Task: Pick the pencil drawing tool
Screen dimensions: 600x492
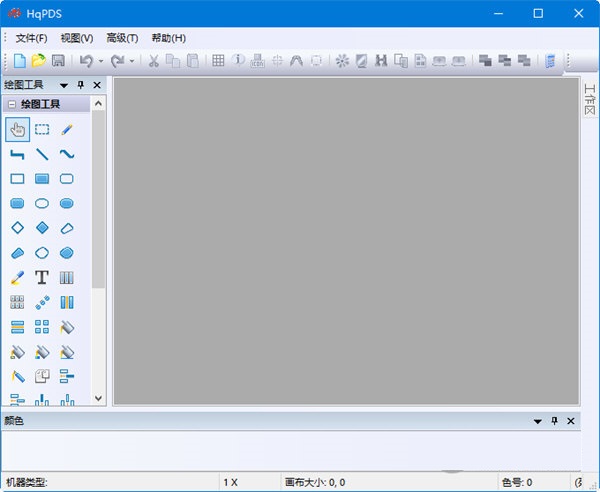Action: (67, 129)
